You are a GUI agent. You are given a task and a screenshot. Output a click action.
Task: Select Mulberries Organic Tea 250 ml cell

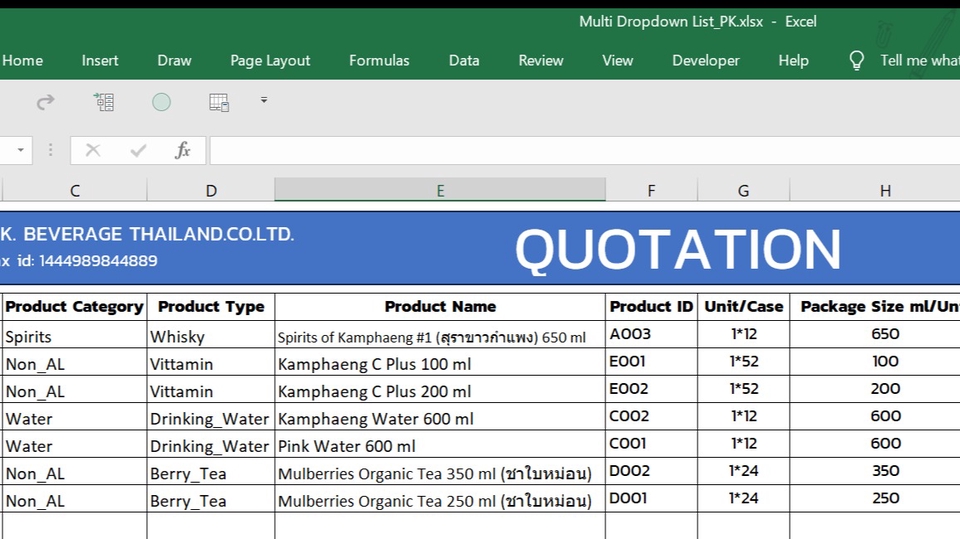pyautogui.click(x=440, y=500)
